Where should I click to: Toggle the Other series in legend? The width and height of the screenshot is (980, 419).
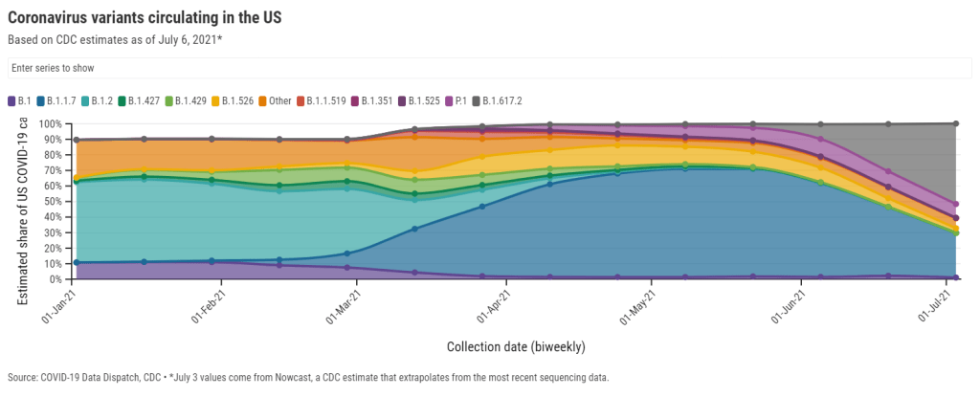tap(276, 100)
